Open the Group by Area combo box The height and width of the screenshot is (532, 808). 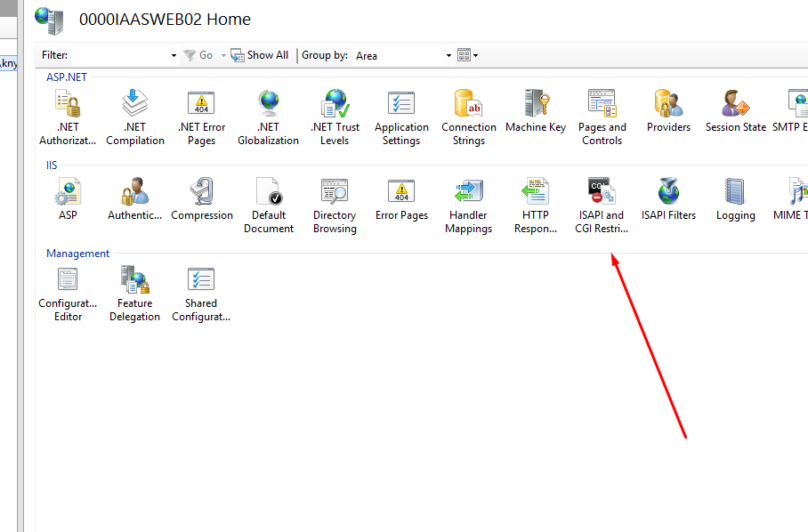click(x=403, y=56)
